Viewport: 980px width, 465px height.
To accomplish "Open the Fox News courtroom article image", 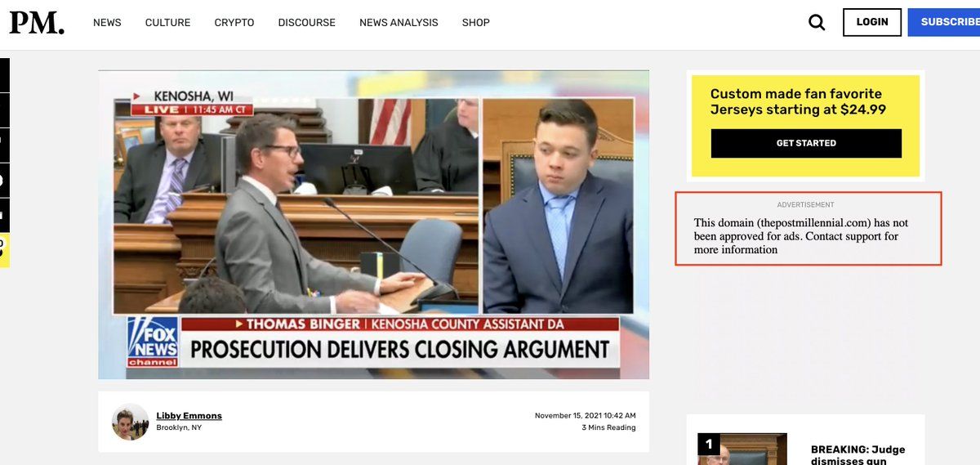I will click(374, 225).
